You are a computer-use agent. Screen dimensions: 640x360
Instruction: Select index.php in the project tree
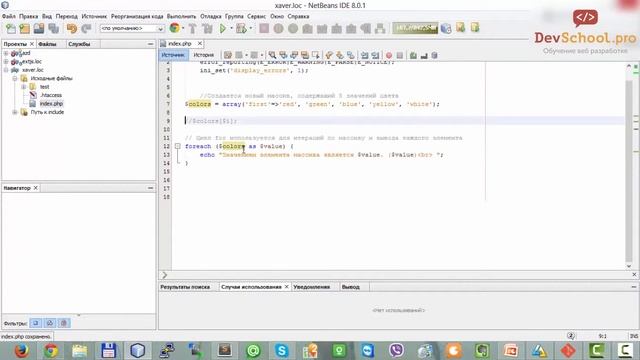(x=51, y=104)
